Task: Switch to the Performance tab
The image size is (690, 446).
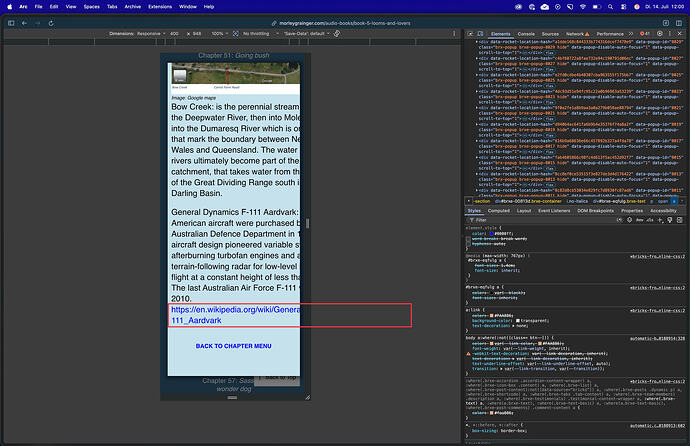Action: pyautogui.click(x=610, y=34)
